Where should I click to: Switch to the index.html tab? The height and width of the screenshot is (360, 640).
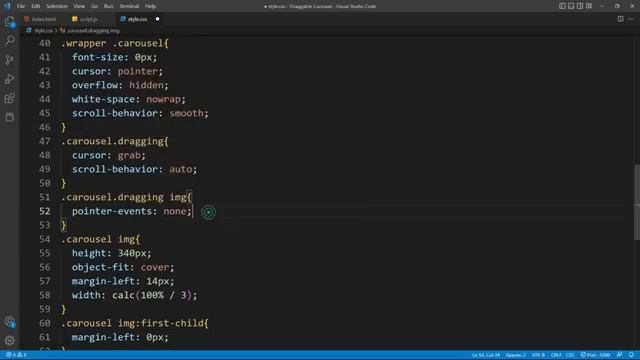(44, 19)
